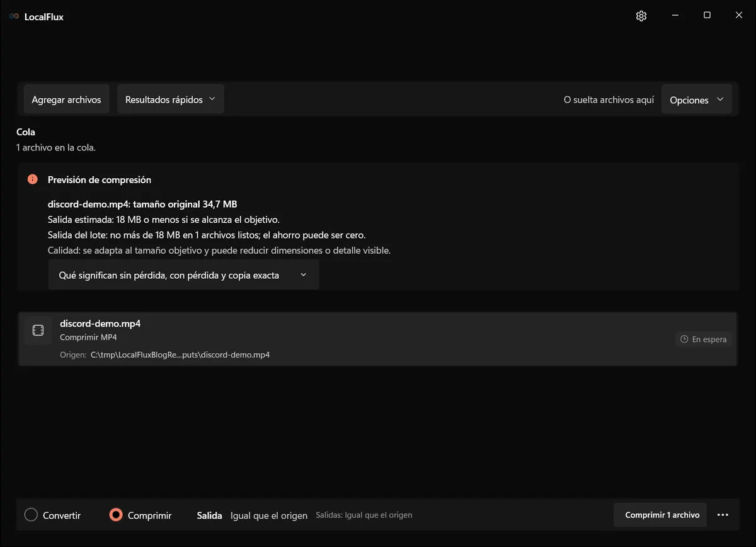Image resolution: width=756 pixels, height=547 pixels.
Task: Open the Resultados rápidos dropdown
Action: coord(171,99)
